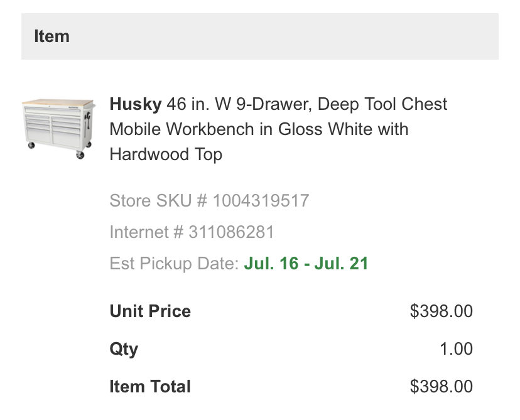
Task: Click the $398.00 item total amount
Action: pyautogui.click(x=441, y=387)
